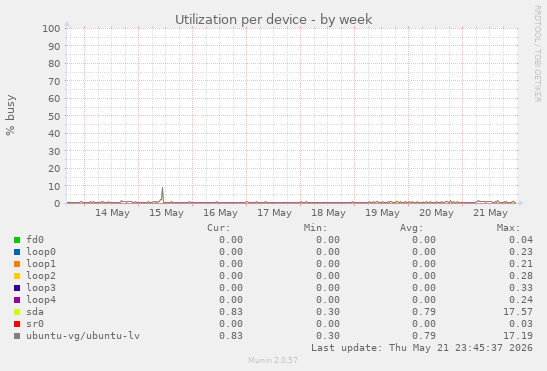Click the 'Cur:' column header

tap(219, 228)
